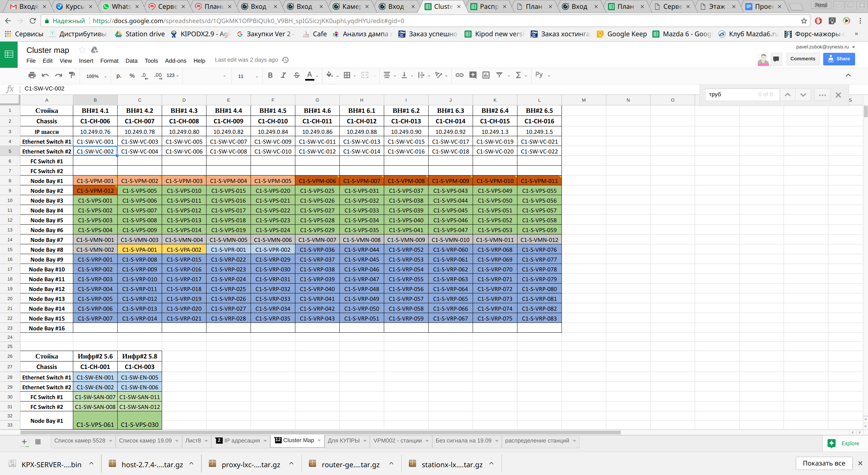Open the Google Keep bookmark
The image size is (868, 475).
pos(622,34)
